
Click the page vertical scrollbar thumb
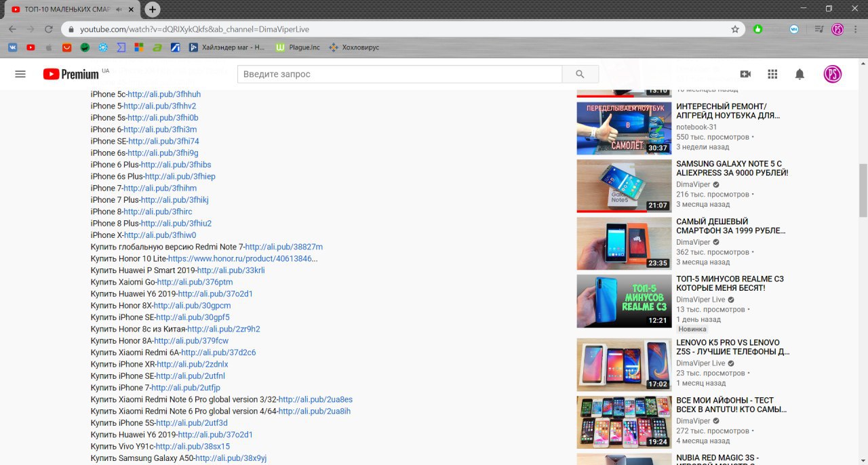863,190
